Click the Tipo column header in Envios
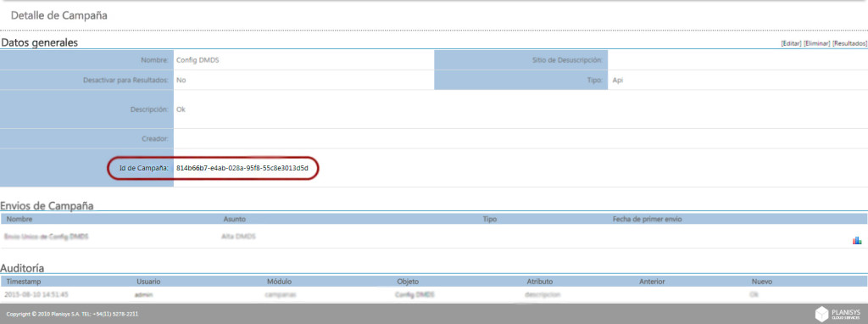Screen dimensions: 868x324 490,220
